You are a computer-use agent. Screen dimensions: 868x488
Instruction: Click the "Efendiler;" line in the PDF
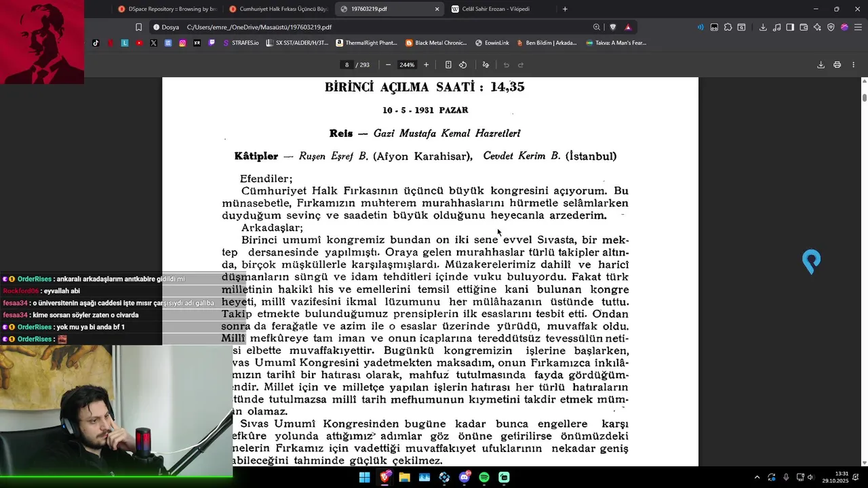click(266, 179)
